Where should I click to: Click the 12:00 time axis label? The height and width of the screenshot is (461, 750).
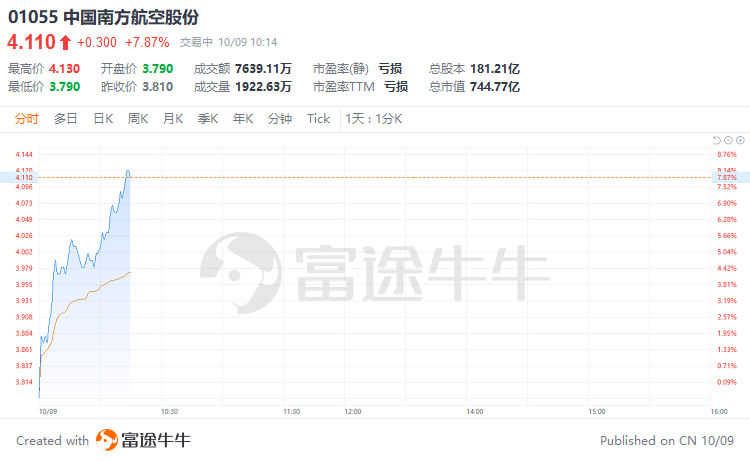(353, 412)
